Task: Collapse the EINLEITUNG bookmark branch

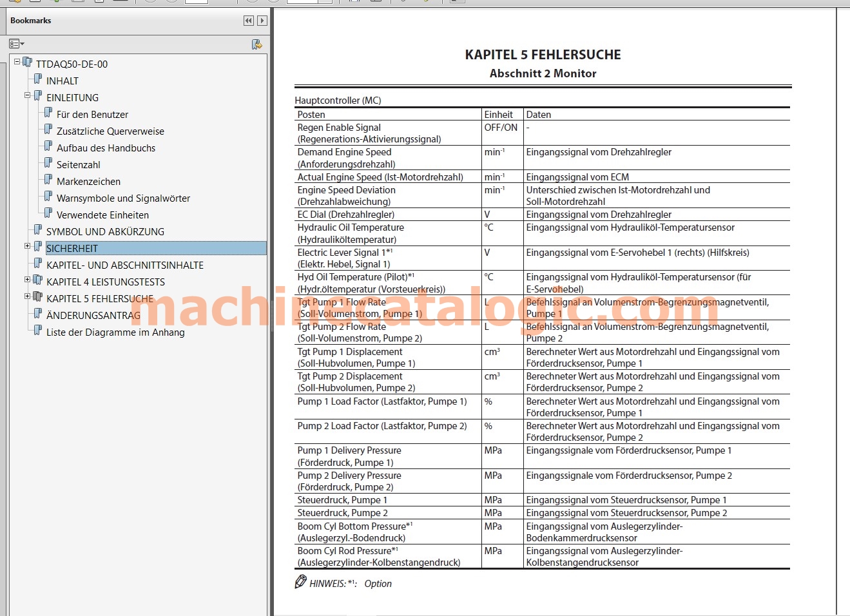Action: coord(28,95)
